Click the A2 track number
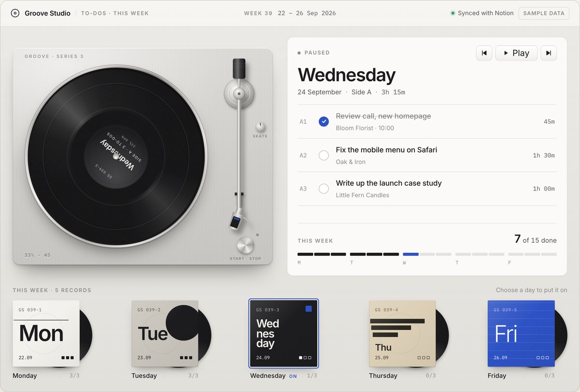 303,156
